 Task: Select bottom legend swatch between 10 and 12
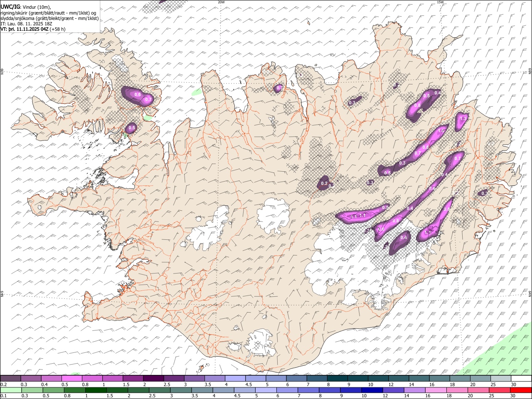372,390
